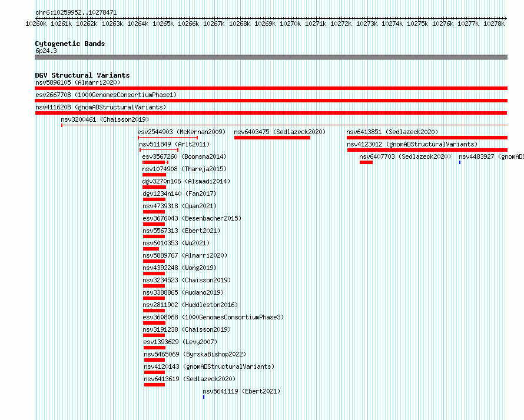This screenshot has height=420, width=524.
Task: Click the 10265k ruler tick label
Action: 163,24
